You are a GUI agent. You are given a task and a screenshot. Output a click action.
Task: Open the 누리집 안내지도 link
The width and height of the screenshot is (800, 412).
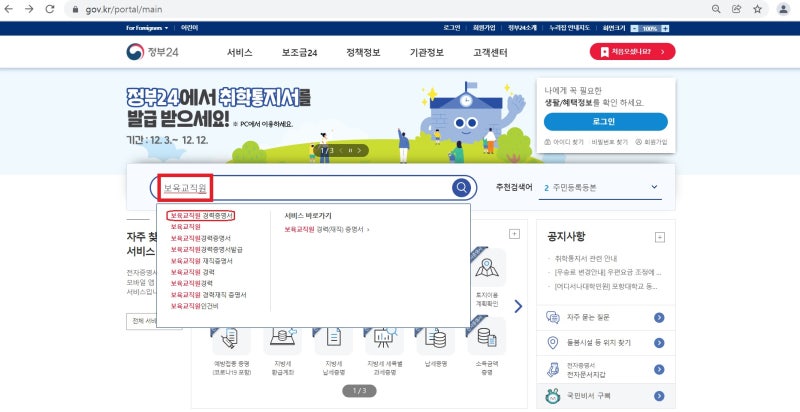tap(569, 28)
